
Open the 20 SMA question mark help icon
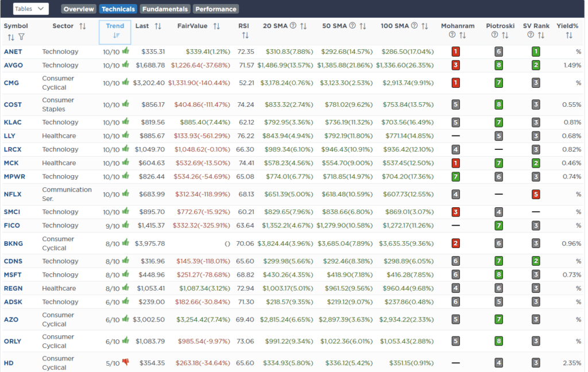tap(292, 26)
